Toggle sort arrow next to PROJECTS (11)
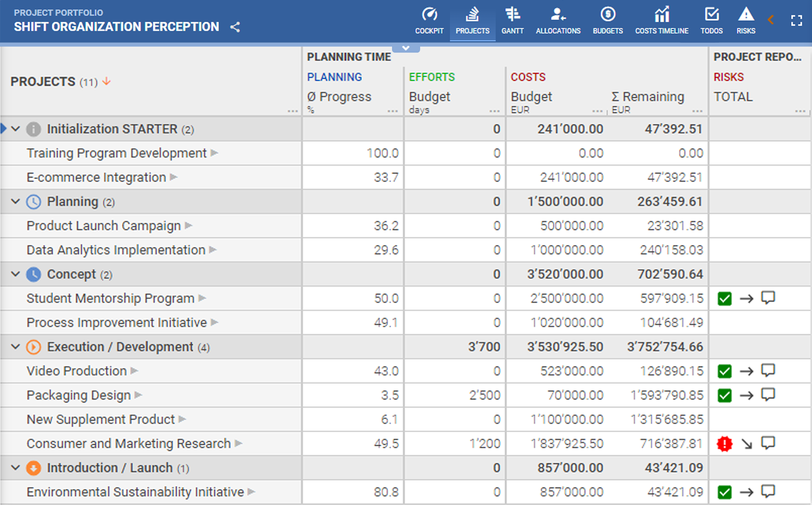The height and width of the screenshot is (505, 812). (x=107, y=81)
